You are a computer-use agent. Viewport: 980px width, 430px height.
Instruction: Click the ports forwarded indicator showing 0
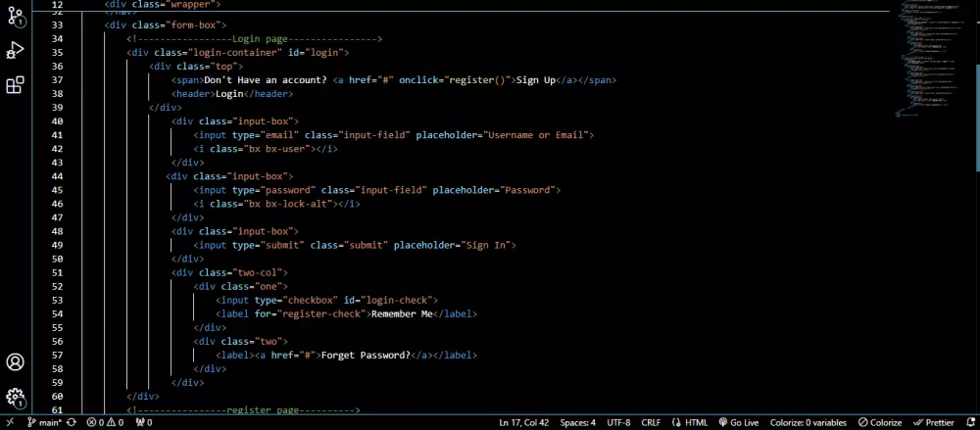[144, 422]
